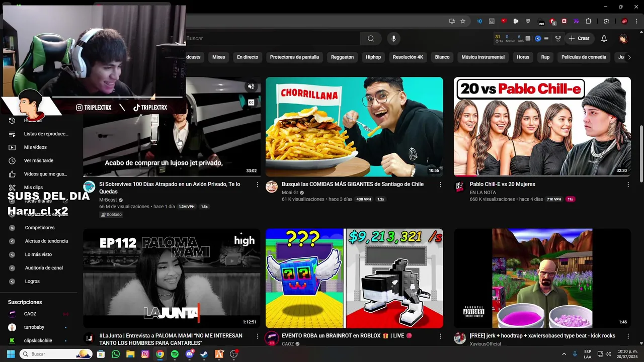644x362 pixels.
Task: Open options for the #LaJunta video
Action: coord(258,336)
